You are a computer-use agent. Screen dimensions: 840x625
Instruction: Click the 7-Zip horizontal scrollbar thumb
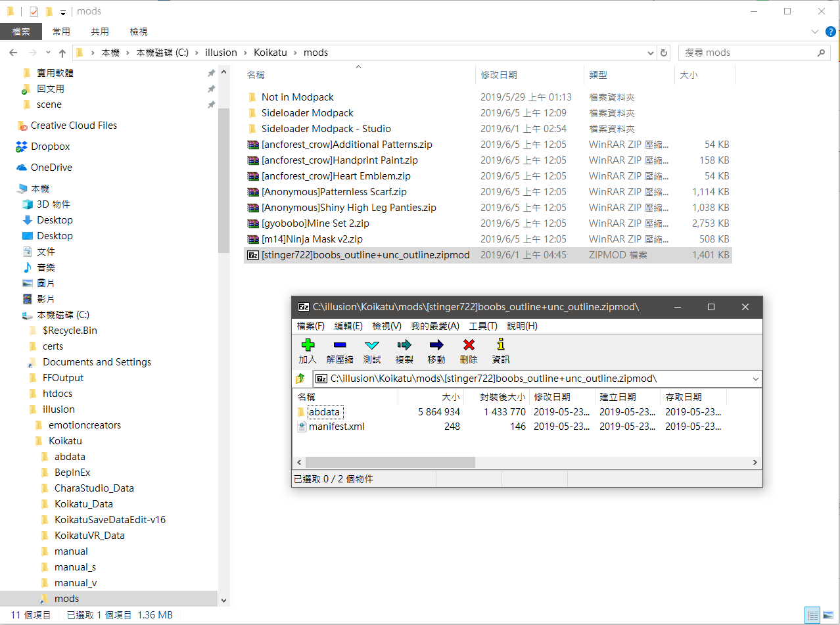tap(390, 462)
